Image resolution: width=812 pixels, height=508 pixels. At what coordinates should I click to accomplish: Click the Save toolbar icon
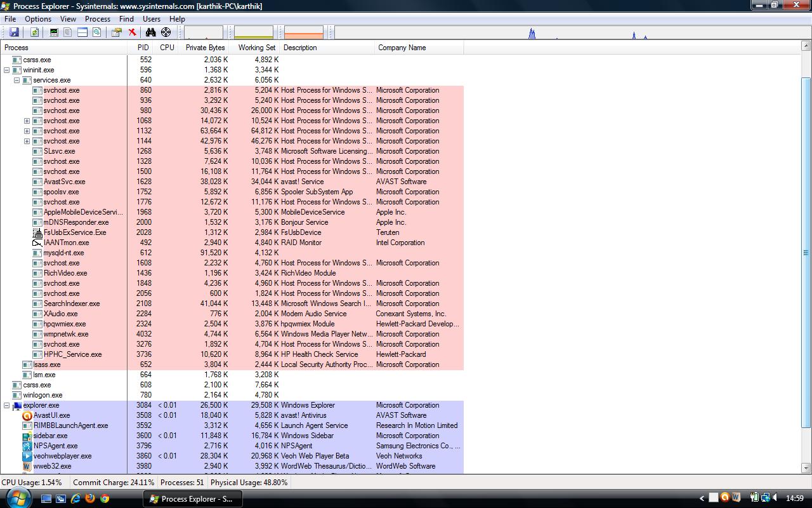(14, 32)
